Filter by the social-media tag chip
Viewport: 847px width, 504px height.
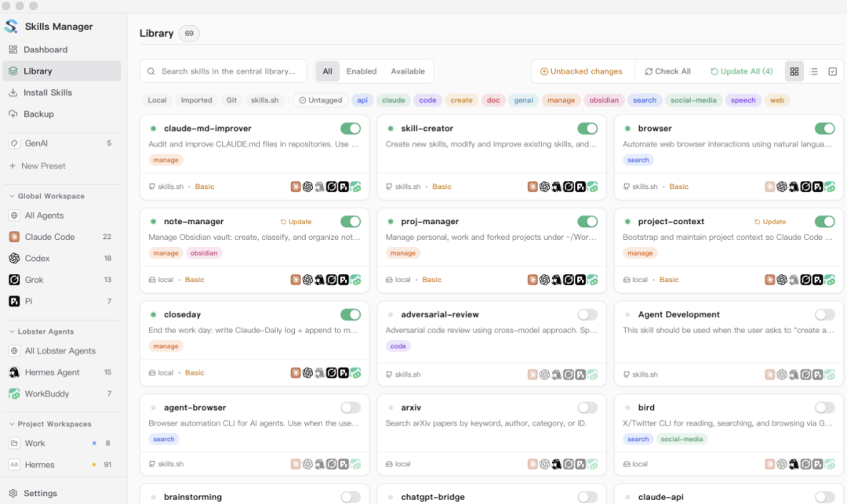(693, 100)
